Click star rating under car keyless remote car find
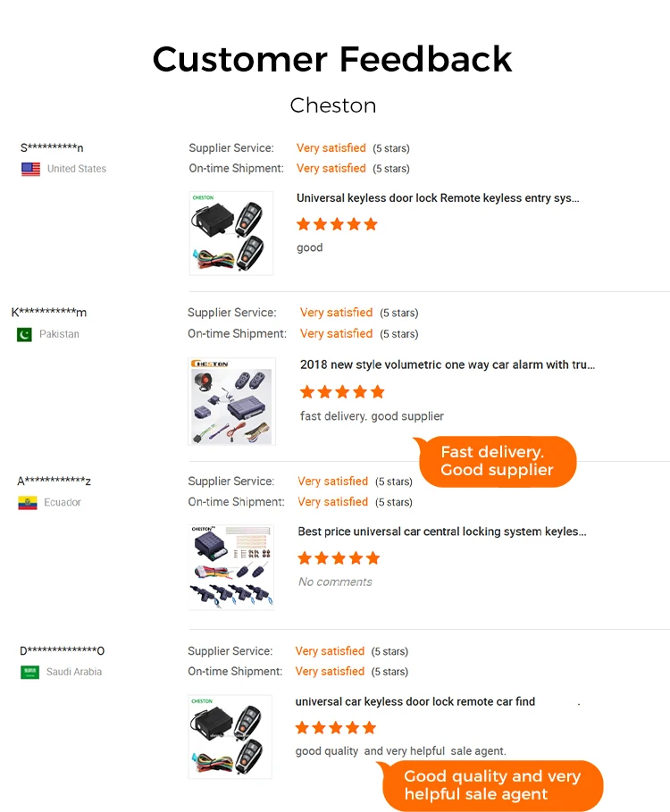 point(336,728)
